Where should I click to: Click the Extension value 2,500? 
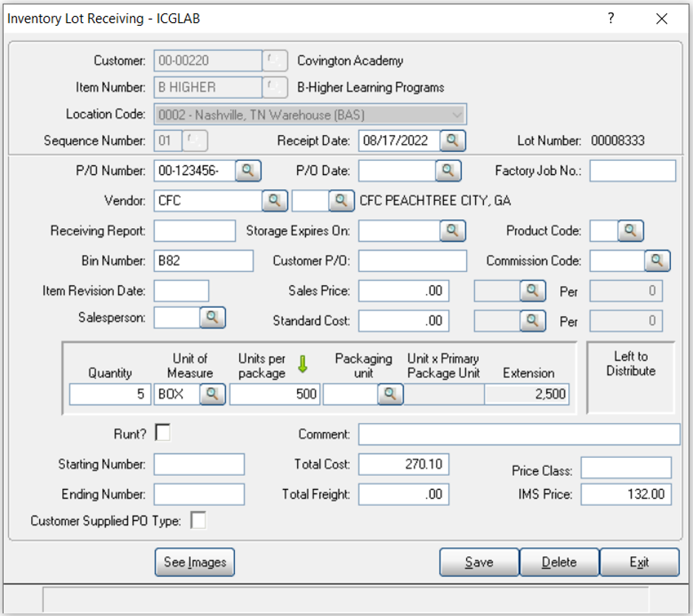tap(527, 394)
